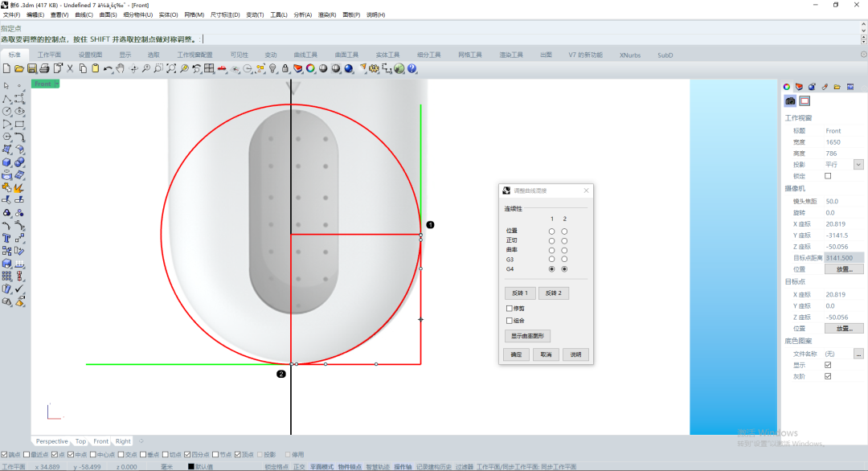Screen dimensions: 868x471
Task: Click the 文件名称 browse ellipsis button
Action: [858, 354]
